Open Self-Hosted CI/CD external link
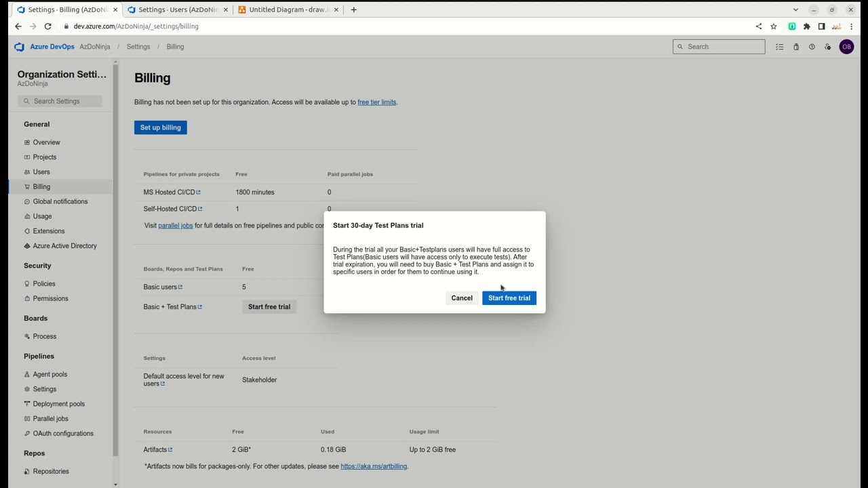 [x=200, y=209]
